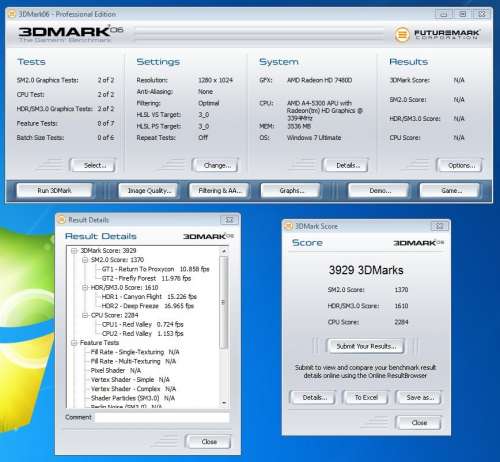Launch the Demo
This screenshot has height=462, width=500.
(379, 191)
